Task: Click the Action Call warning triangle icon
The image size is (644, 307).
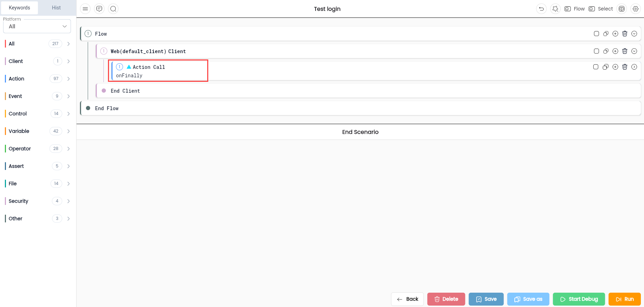Action: pyautogui.click(x=129, y=67)
